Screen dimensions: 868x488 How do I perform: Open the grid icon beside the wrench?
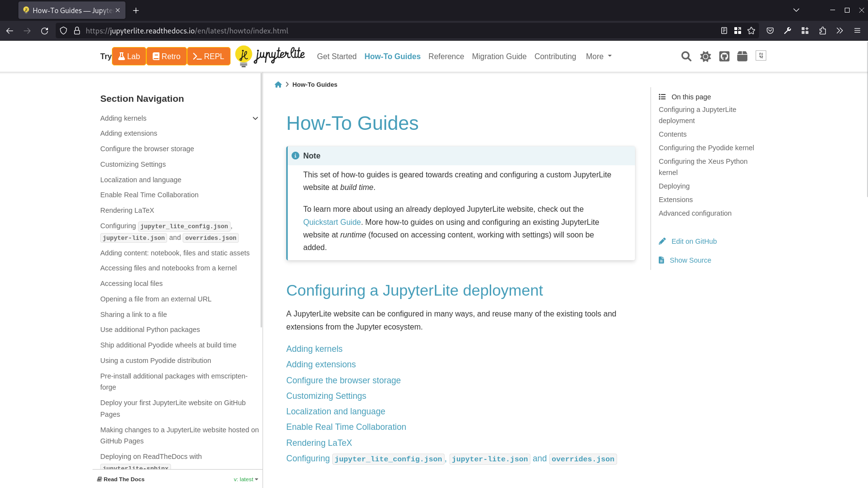[x=805, y=31]
